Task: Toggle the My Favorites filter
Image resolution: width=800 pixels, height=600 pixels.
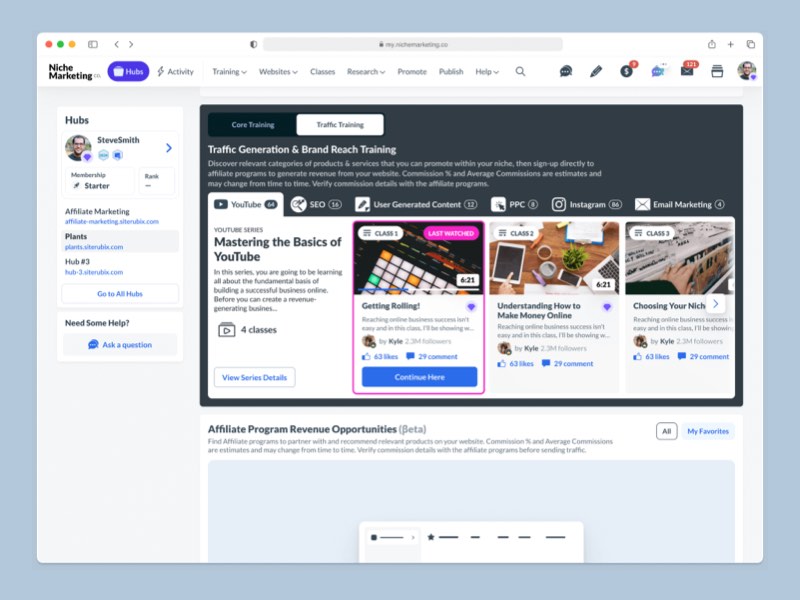Action: 708,431
